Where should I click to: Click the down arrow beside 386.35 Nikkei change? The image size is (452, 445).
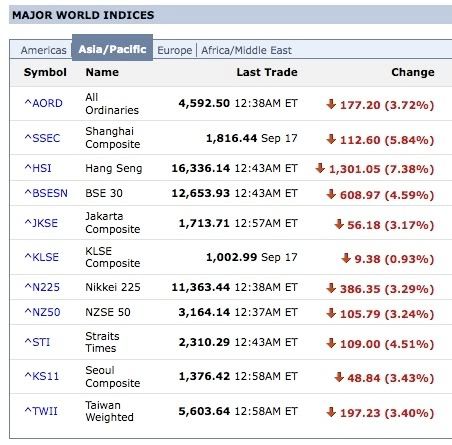pos(331,288)
